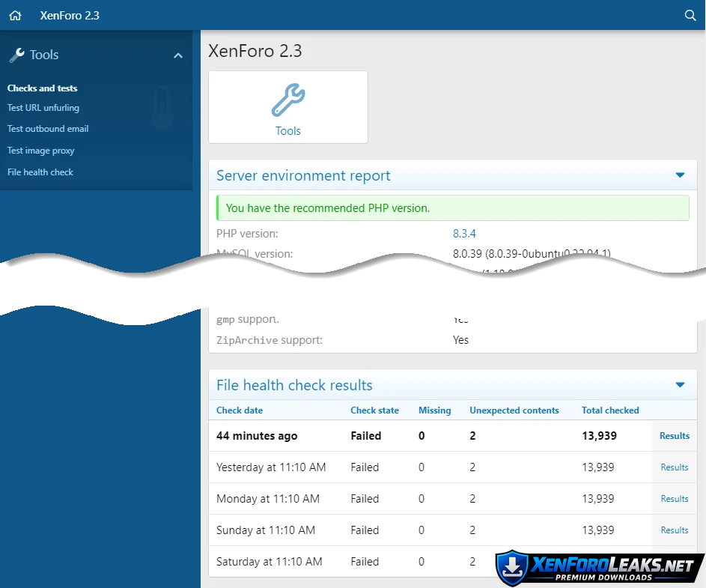Click the XenForo 2.3 header title
Image resolution: width=706 pixels, height=588 pixels.
(70, 15)
